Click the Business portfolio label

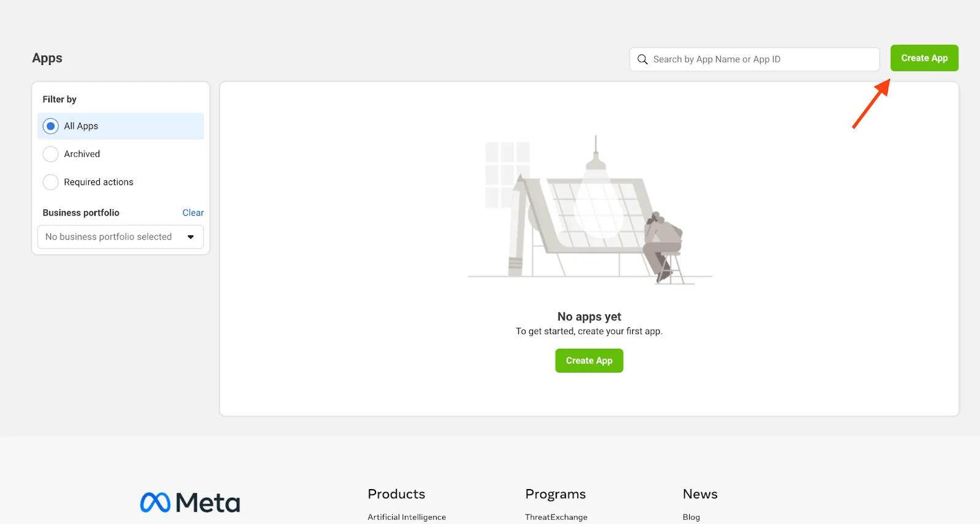(81, 213)
